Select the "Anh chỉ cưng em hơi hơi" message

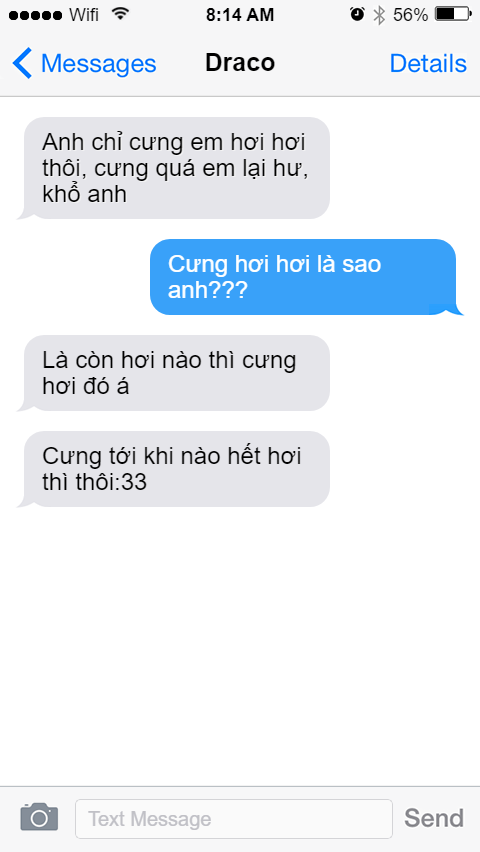(174, 168)
